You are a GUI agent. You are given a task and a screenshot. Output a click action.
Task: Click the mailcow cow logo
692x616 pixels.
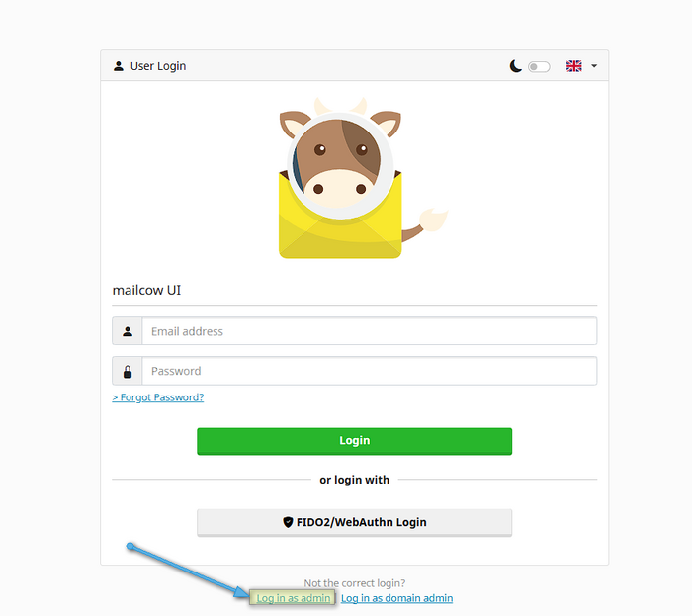363,177
